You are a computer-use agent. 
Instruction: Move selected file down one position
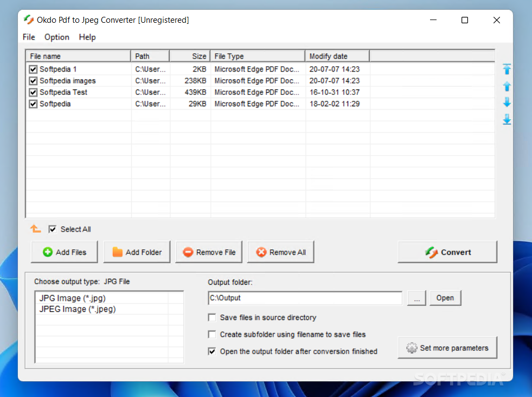tap(507, 102)
